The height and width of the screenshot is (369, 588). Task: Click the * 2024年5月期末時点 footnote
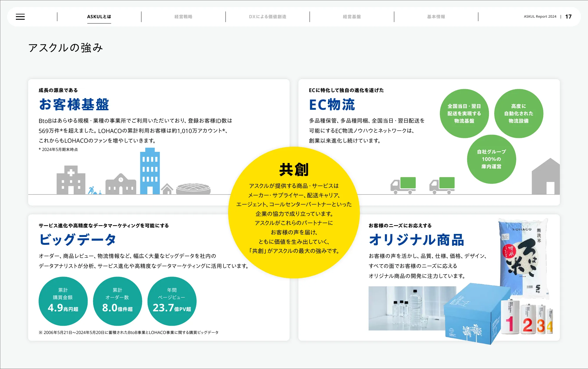(x=58, y=149)
